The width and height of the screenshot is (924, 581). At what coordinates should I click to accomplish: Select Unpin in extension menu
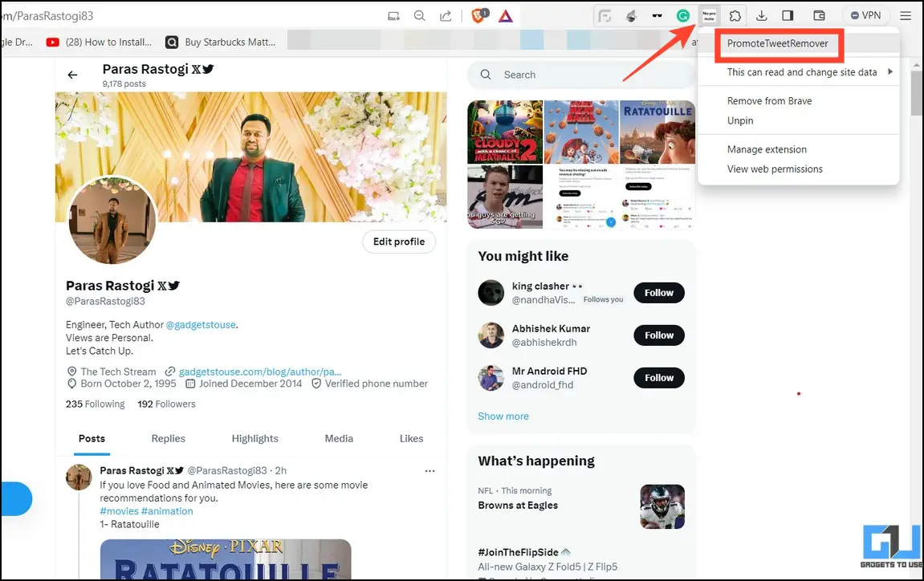[740, 120]
